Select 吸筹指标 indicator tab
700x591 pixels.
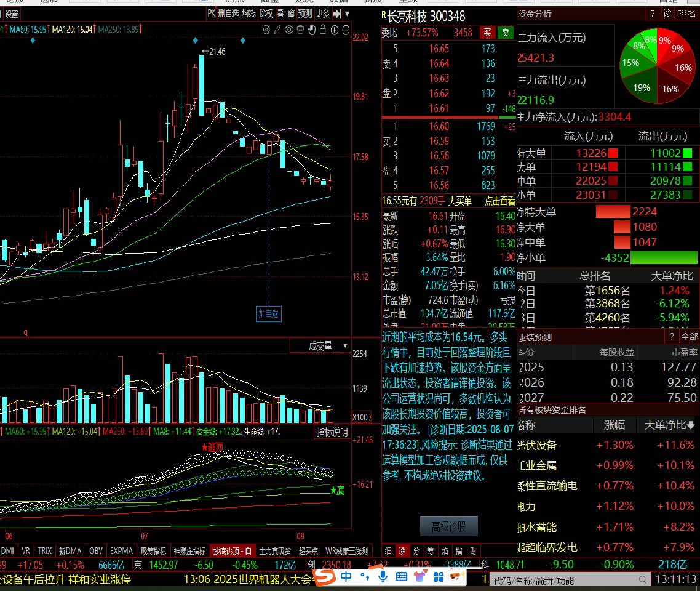(154, 551)
